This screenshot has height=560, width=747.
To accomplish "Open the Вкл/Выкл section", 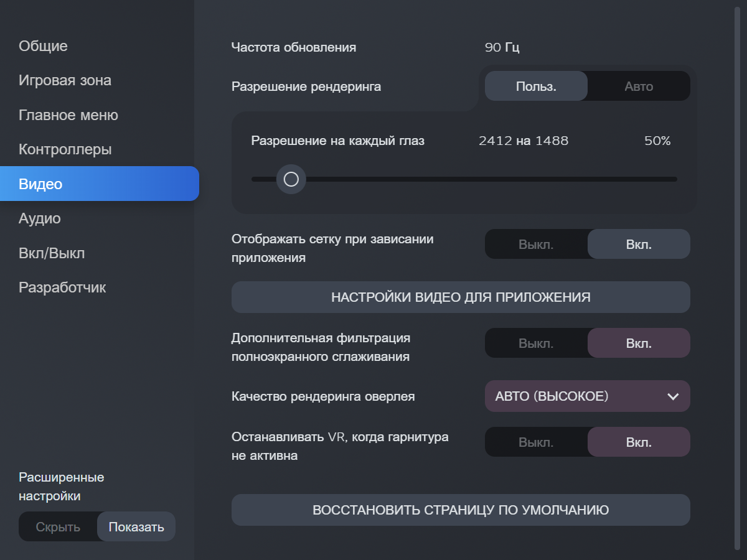I will [x=52, y=253].
